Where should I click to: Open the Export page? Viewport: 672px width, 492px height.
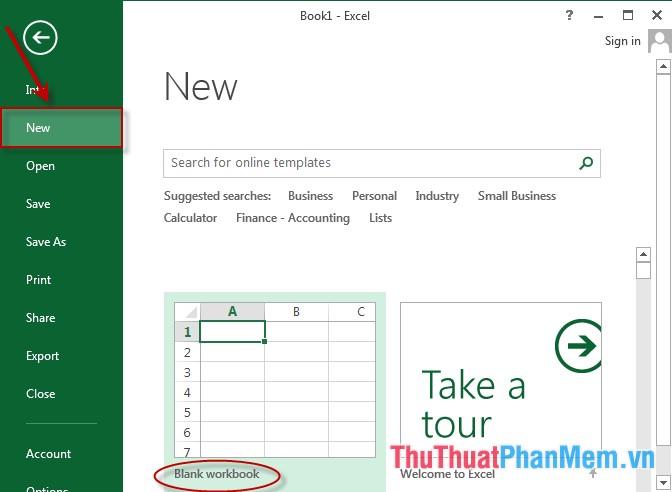42,356
